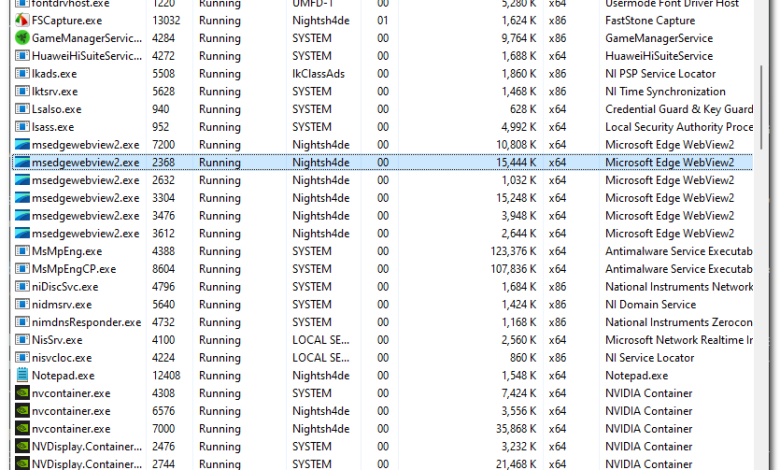Click memory value 35,868 K
Viewport: 780px width, 470px height.
point(516,429)
